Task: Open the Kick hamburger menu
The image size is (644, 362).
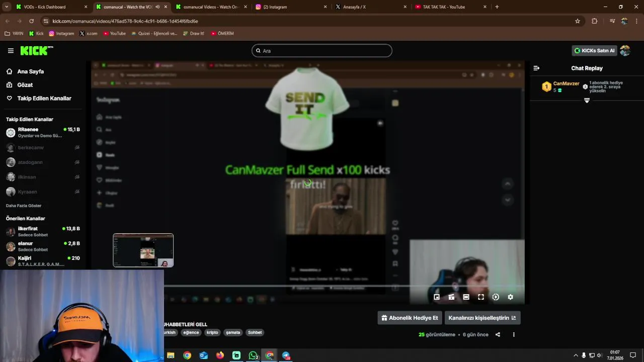Action: (x=11, y=51)
